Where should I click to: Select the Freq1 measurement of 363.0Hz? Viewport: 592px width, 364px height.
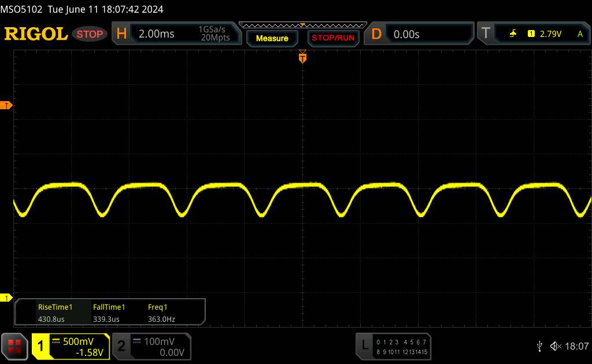(x=161, y=313)
